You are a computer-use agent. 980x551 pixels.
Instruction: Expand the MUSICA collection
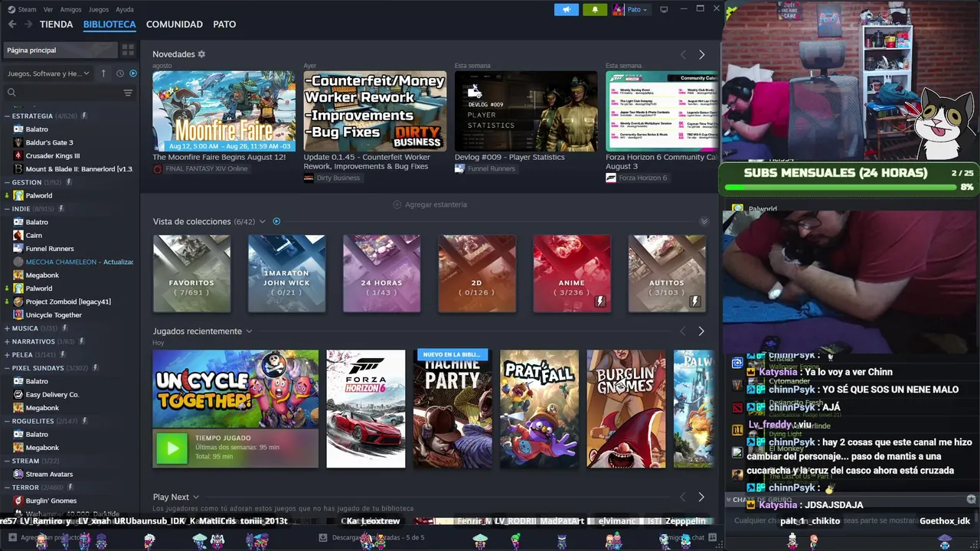pos(7,328)
